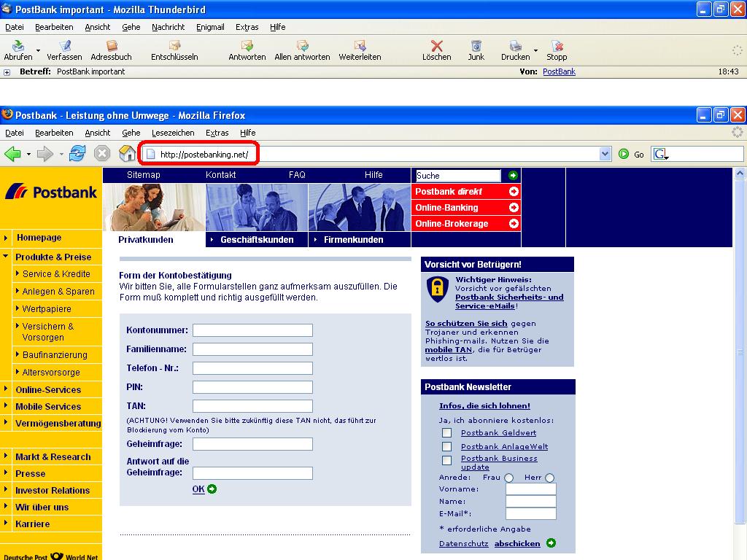Screen dimensions: 747x560
Task: Click green search arrow next to Suche
Action: [x=513, y=175]
